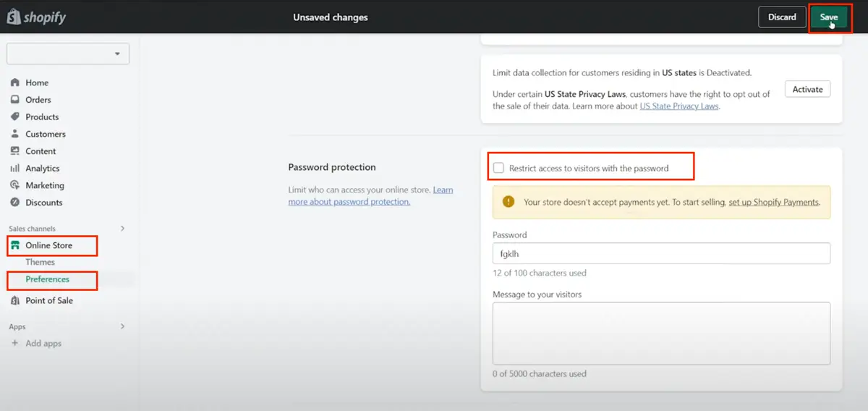Click '0 of 5000 characters used' text
This screenshot has width=868, height=411.
540,374
